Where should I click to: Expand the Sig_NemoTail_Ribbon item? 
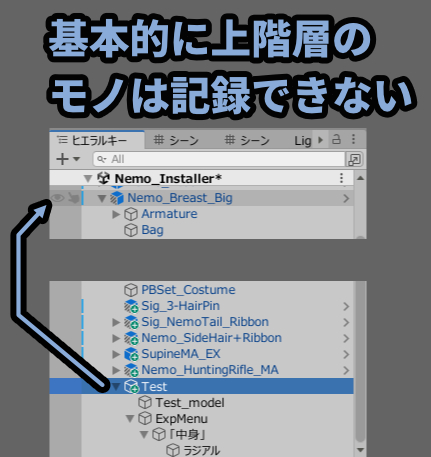click(116, 322)
